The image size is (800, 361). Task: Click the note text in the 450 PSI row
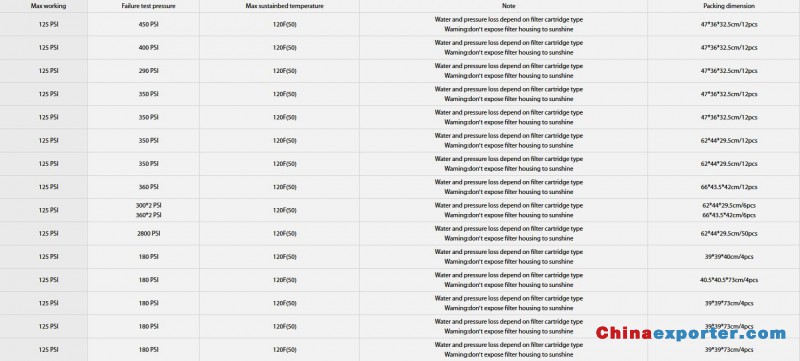click(509, 24)
